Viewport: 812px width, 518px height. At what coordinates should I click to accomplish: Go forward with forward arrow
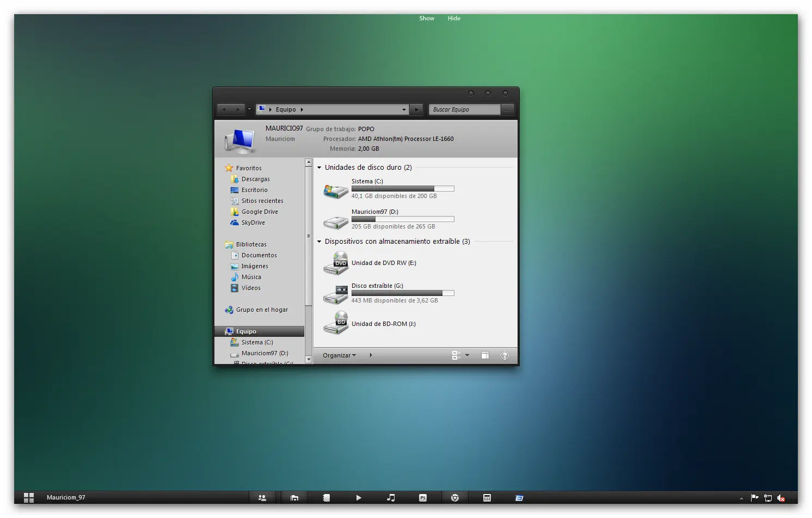pos(238,109)
